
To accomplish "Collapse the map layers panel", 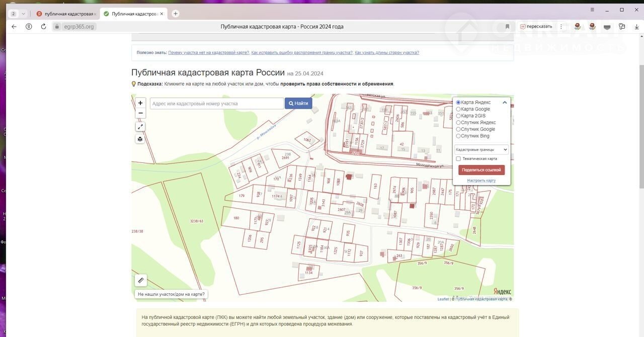I will point(505,103).
